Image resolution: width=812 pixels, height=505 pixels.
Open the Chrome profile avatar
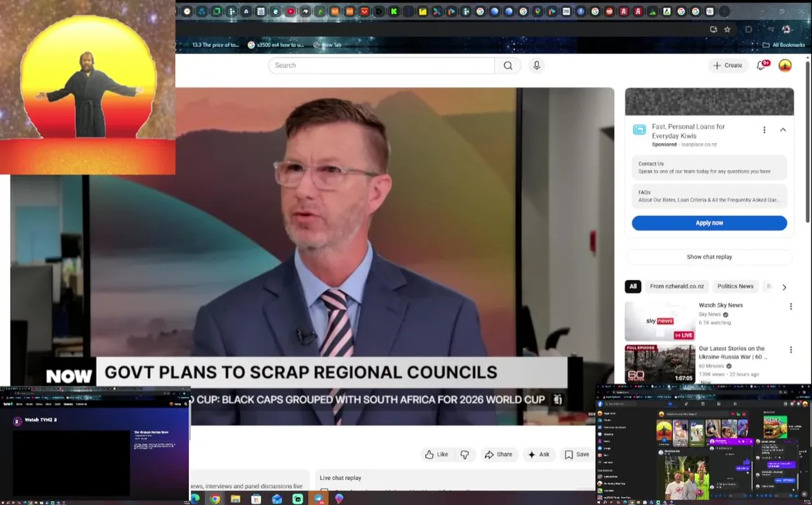click(x=786, y=29)
